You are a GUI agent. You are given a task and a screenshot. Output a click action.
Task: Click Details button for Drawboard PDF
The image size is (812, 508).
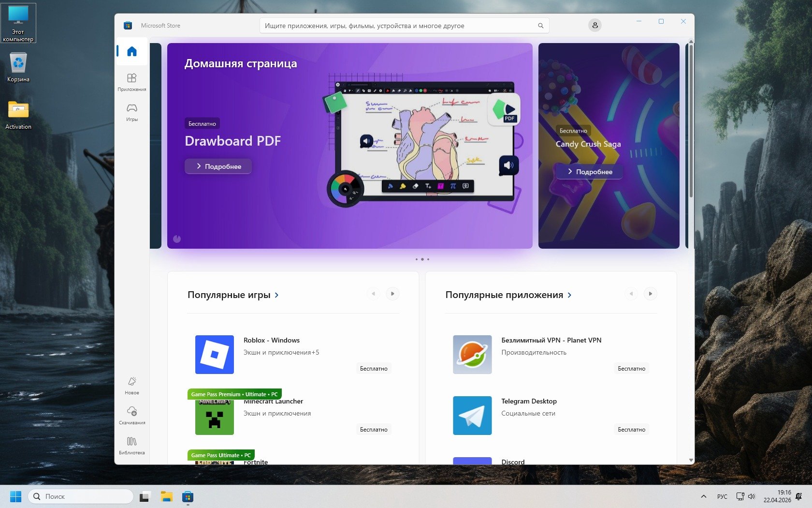pyautogui.click(x=218, y=166)
